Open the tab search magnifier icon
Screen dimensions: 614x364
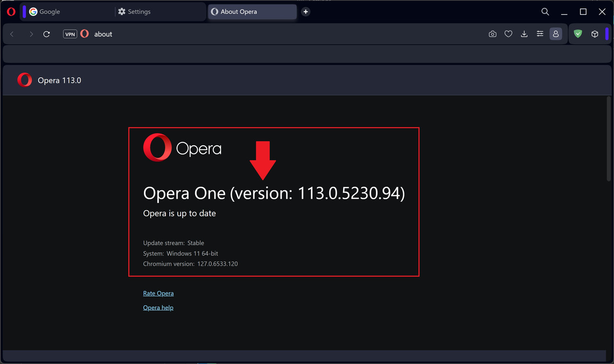click(x=545, y=12)
